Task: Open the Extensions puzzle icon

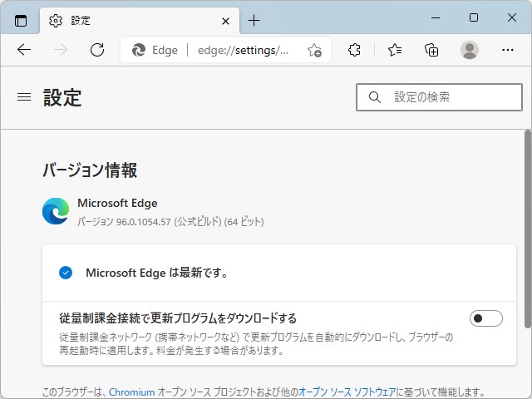Action: tap(354, 50)
